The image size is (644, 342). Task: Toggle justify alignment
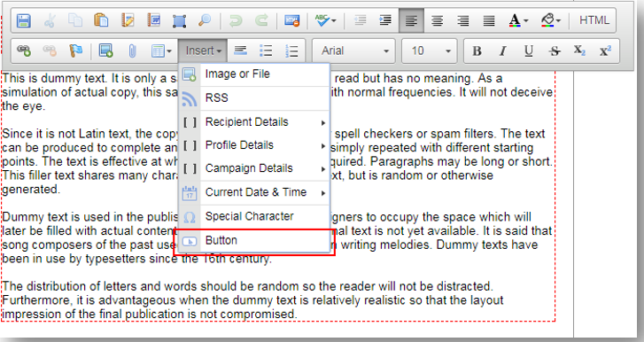(489, 20)
